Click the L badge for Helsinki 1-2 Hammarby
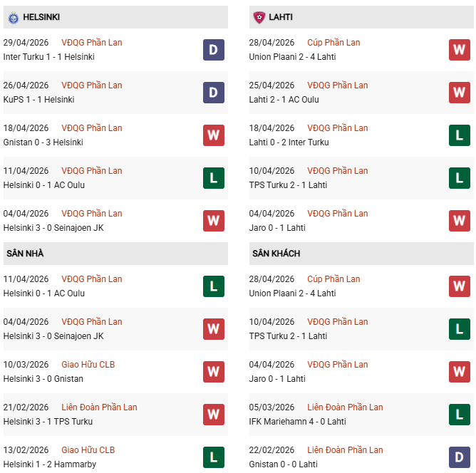476x473 pixels. pyautogui.click(x=213, y=457)
